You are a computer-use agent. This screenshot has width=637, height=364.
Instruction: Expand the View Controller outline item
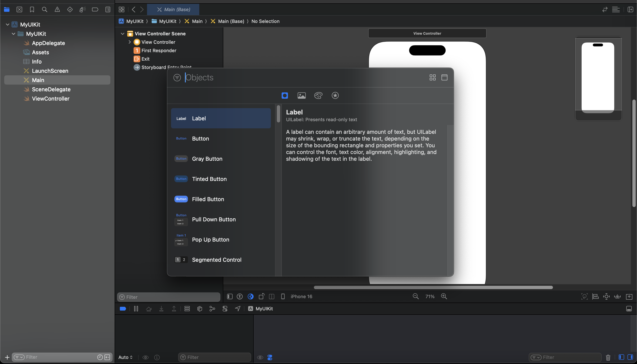pyautogui.click(x=130, y=42)
